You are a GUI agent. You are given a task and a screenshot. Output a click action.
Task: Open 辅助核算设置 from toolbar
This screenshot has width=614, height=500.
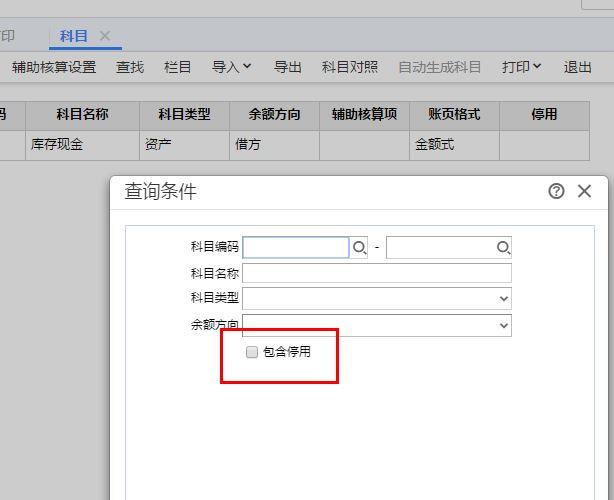click(54, 67)
